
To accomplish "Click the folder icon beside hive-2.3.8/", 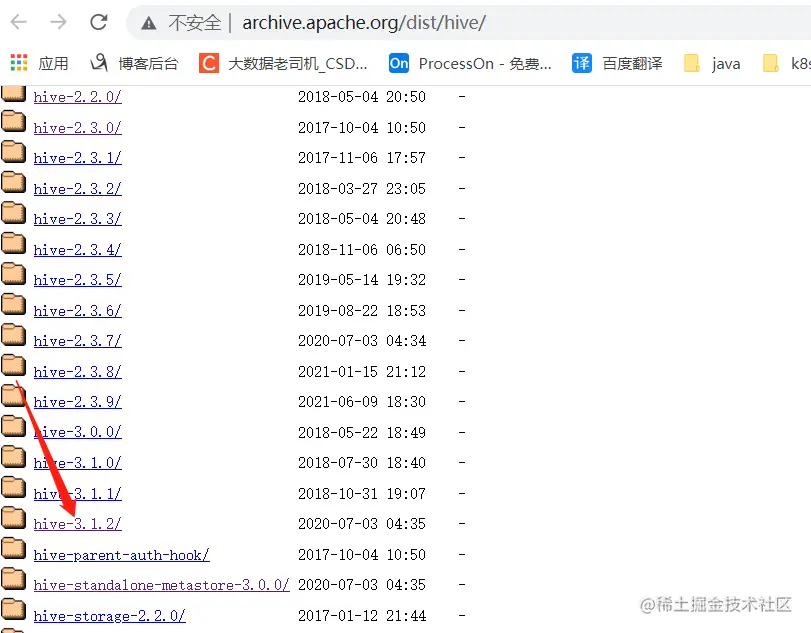I will tap(13, 366).
